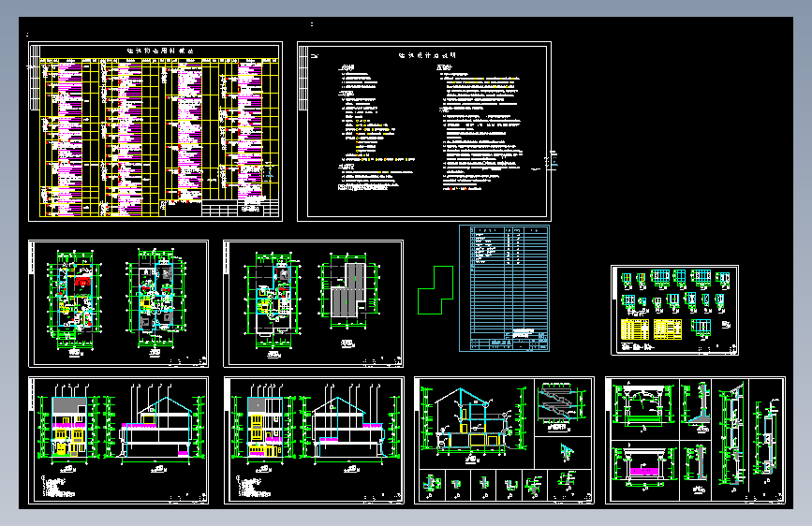Select the green L-shaped outline
Viewport: 812px width, 526px height.
pos(436,290)
